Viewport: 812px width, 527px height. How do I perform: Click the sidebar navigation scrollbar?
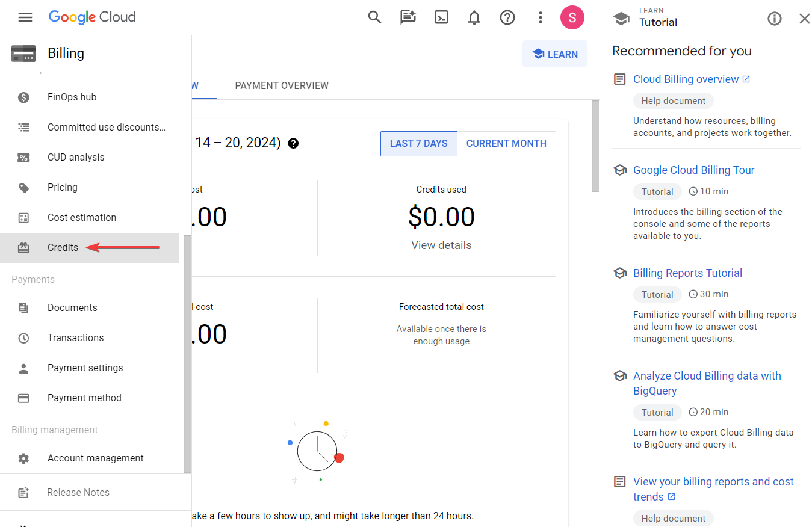pyautogui.click(x=187, y=354)
